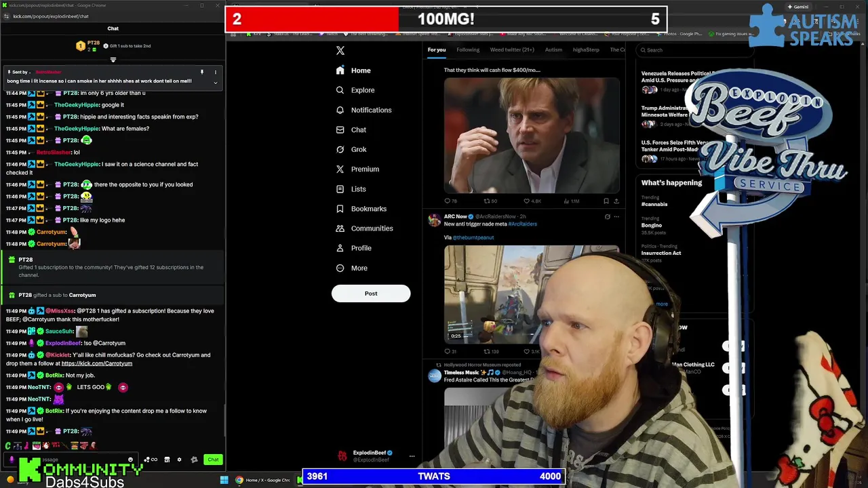Click the Grok icon on ARC Now post
Viewport: 868px width, 488px height.
(607, 217)
